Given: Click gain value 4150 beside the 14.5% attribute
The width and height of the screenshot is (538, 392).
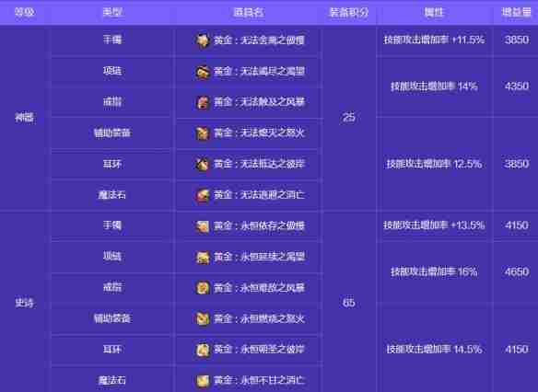Looking at the screenshot, I should point(517,349).
